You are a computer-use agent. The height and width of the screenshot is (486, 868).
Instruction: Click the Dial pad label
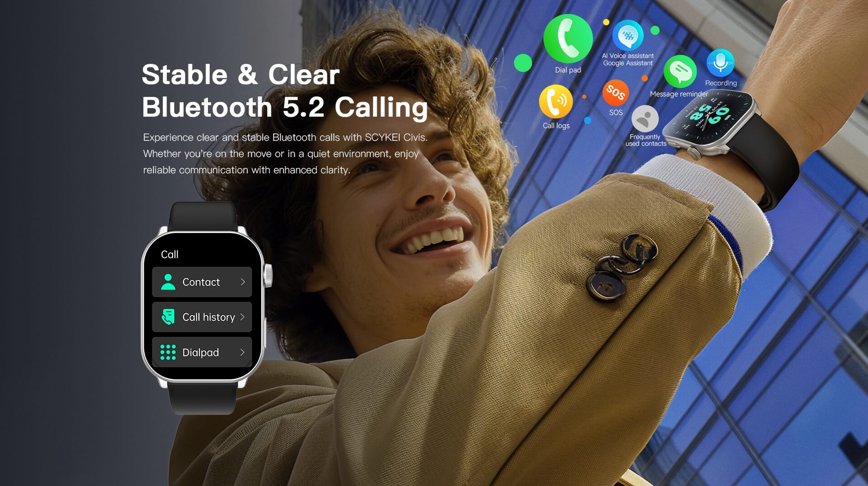coord(568,70)
